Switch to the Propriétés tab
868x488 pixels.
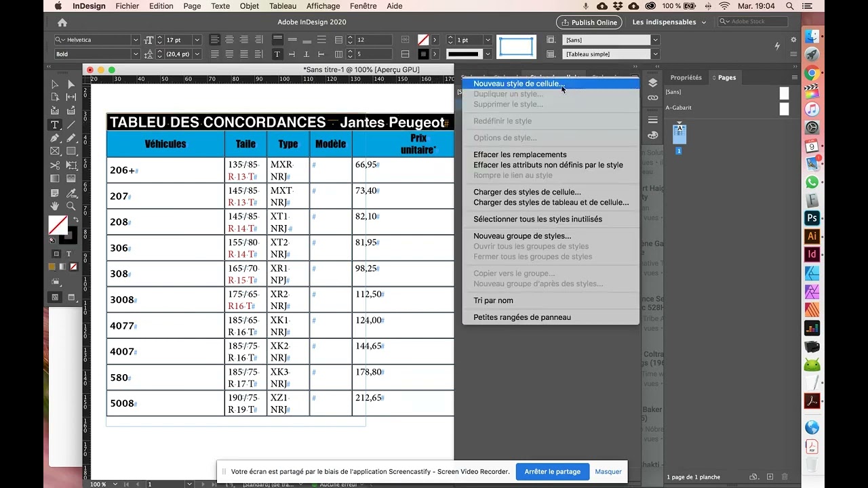686,77
